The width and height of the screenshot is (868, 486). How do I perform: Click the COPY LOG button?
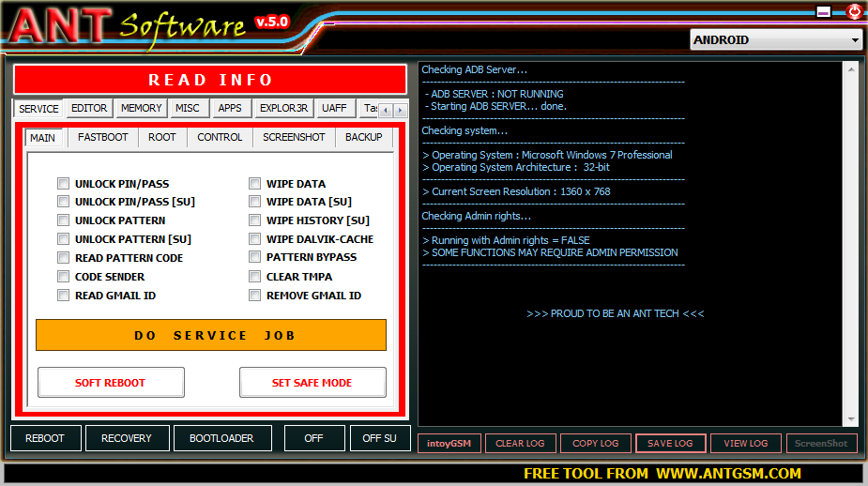click(x=596, y=444)
